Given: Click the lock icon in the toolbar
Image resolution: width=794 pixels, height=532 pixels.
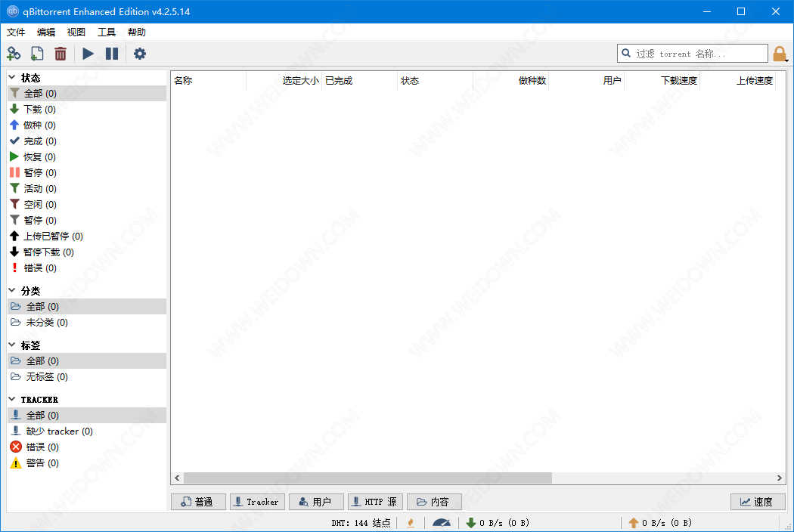Looking at the screenshot, I should (779, 54).
